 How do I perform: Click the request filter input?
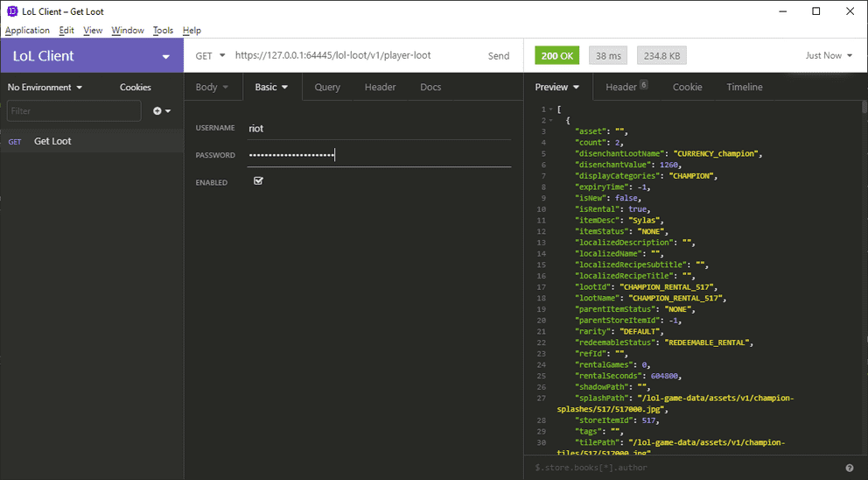click(x=73, y=111)
